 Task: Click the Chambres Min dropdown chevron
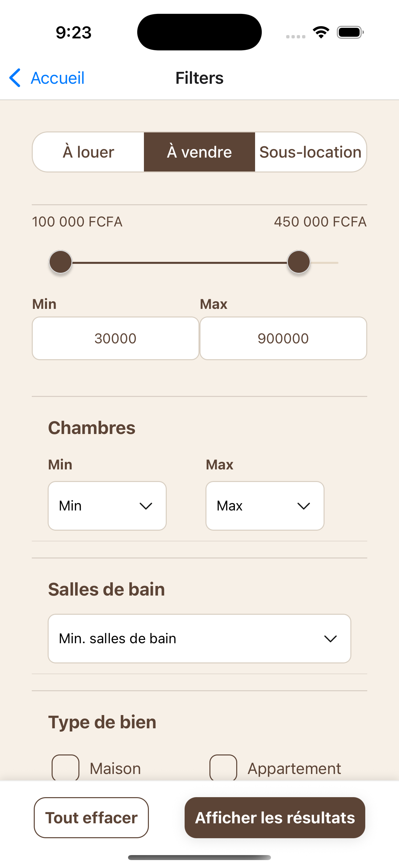pos(146,506)
